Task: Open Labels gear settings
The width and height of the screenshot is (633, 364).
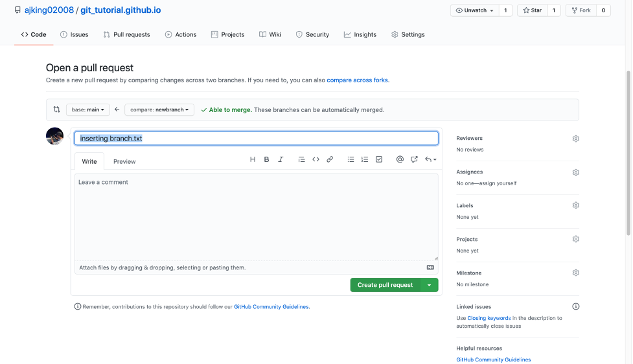Action: 575,205
